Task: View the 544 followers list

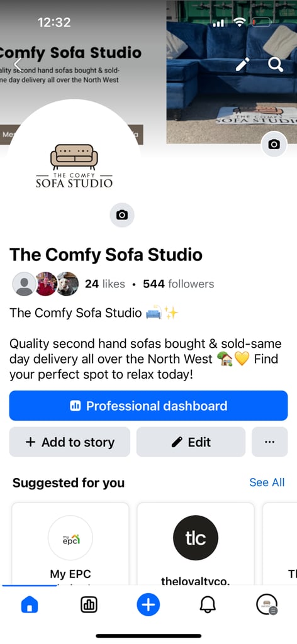Action: tap(178, 284)
